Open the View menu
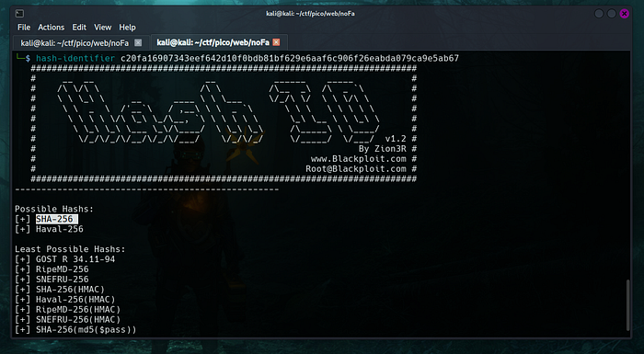This screenshot has width=644, height=354. 103,27
